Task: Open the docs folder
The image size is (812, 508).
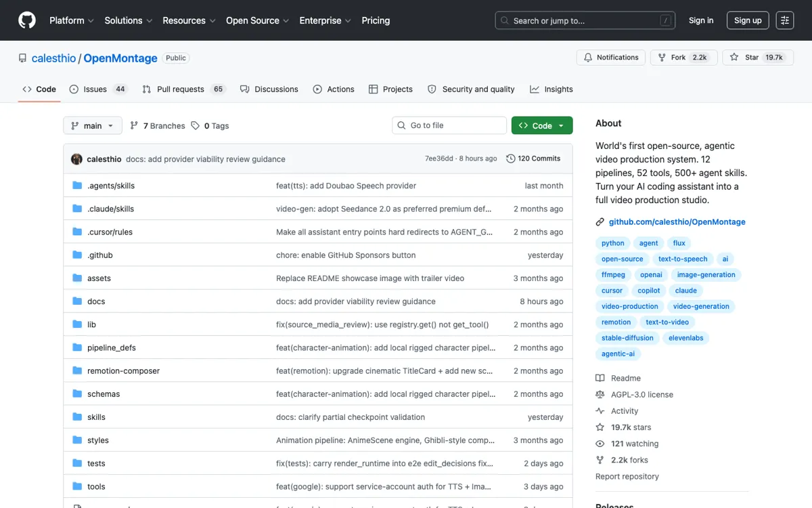Action: [96, 301]
